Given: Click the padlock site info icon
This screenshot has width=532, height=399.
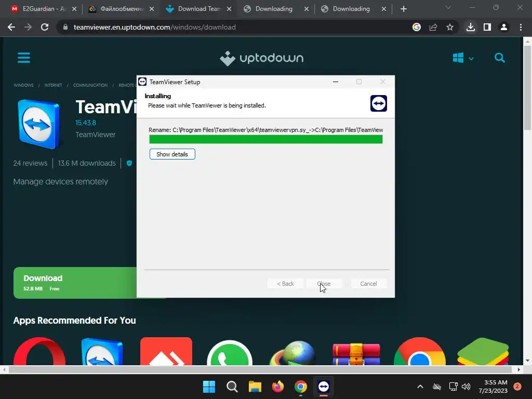Looking at the screenshot, I should [65, 27].
